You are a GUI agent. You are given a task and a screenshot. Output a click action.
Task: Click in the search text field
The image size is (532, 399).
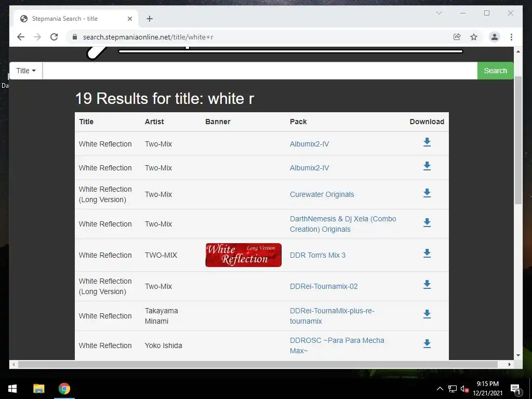[x=260, y=71]
